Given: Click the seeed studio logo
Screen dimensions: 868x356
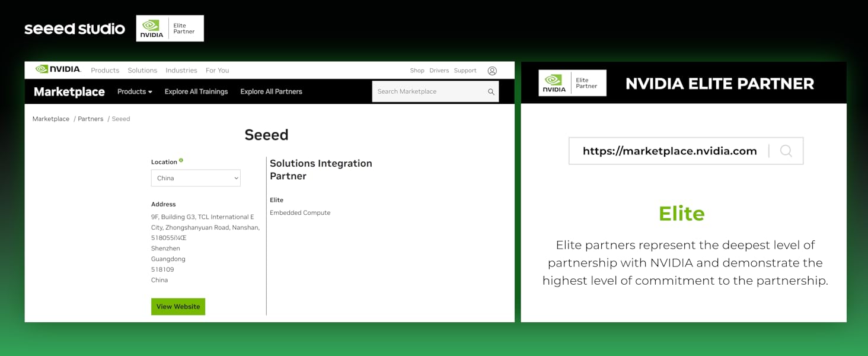Looking at the screenshot, I should point(75,28).
